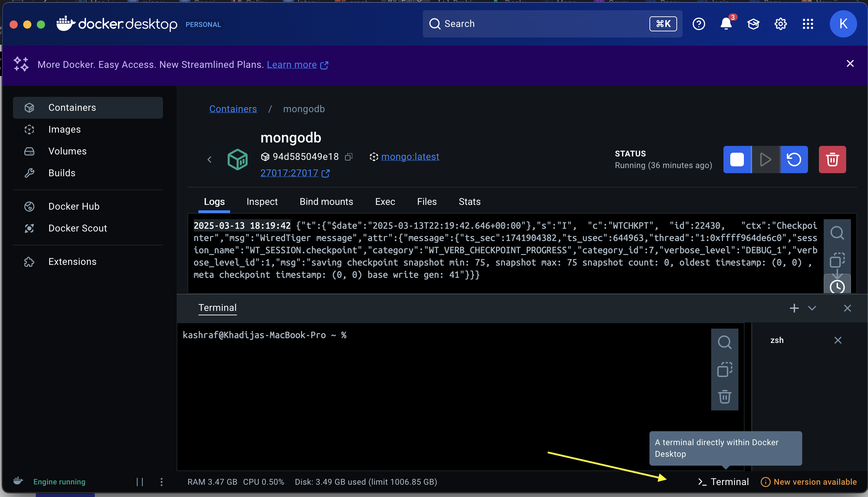Follow the Learn more link in the banner
Image resolution: width=868 pixels, height=497 pixels.
point(297,65)
